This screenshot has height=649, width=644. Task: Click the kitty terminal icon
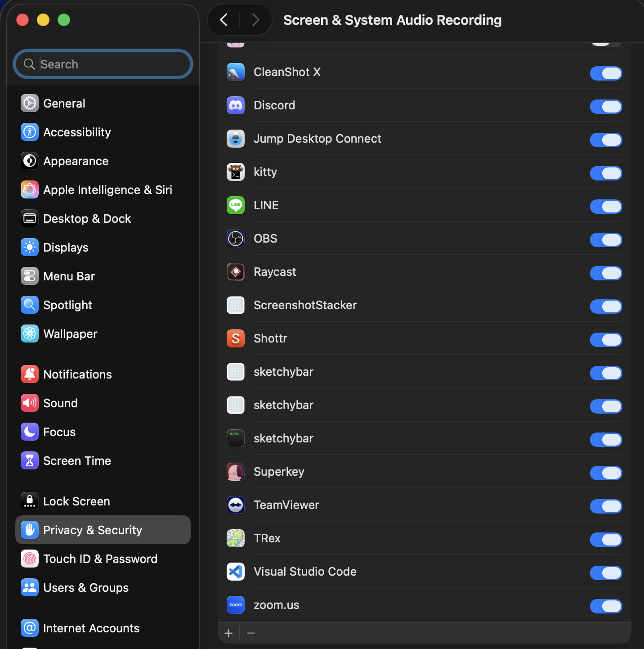tap(235, 172)
